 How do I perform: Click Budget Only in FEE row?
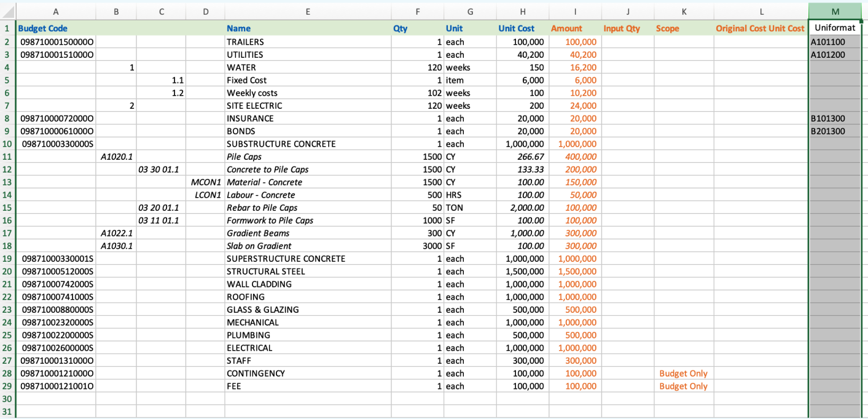[x=684, y=386]
